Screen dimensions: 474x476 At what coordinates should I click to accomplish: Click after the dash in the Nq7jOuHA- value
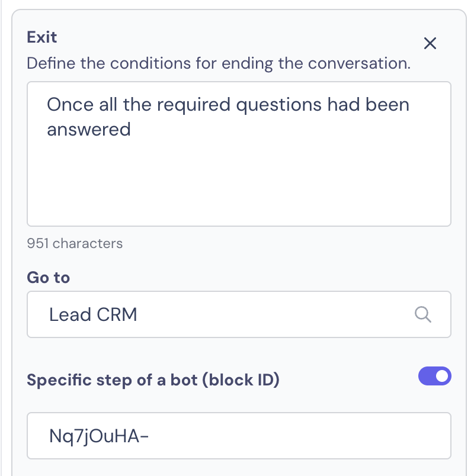150,436
